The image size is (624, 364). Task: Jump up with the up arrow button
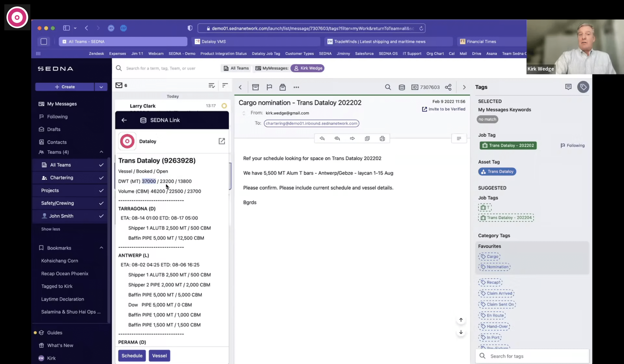[x=461, y=320]
